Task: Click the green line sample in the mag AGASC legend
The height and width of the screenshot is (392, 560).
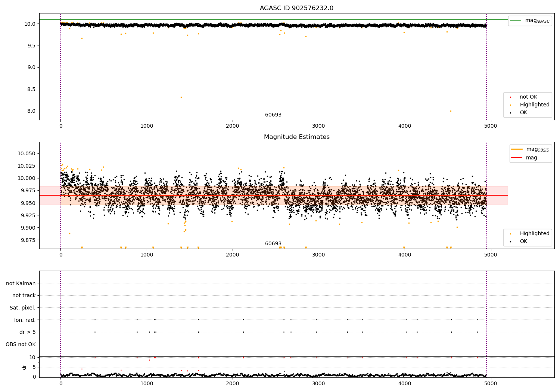Action: (x=516, y=21)
